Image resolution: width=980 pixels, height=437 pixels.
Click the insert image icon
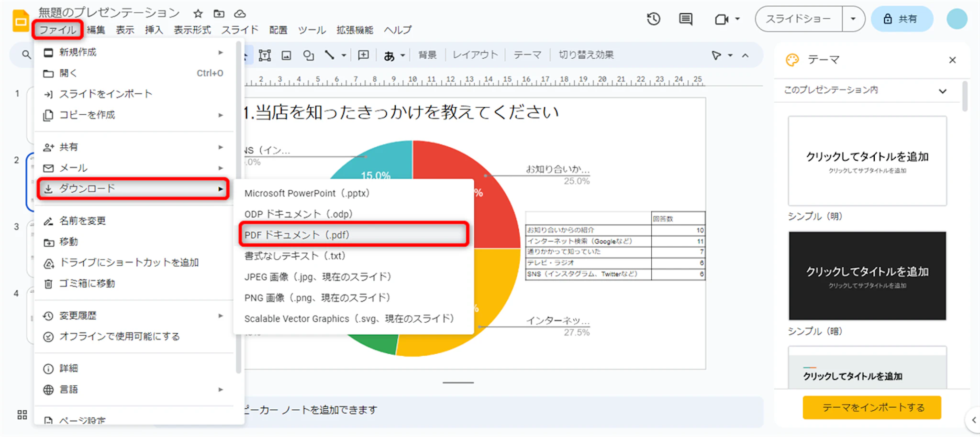click(286, 55)
